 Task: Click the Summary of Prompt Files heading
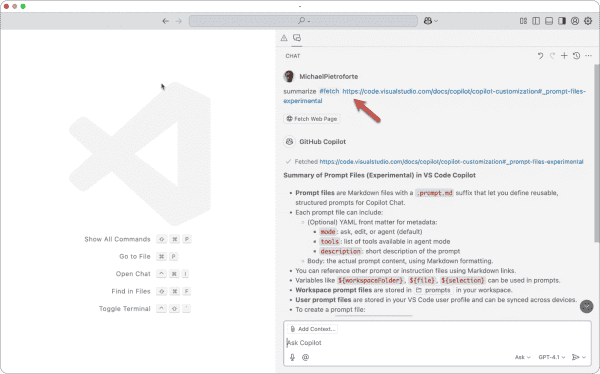pyautogui.click(x=380, y=175)
